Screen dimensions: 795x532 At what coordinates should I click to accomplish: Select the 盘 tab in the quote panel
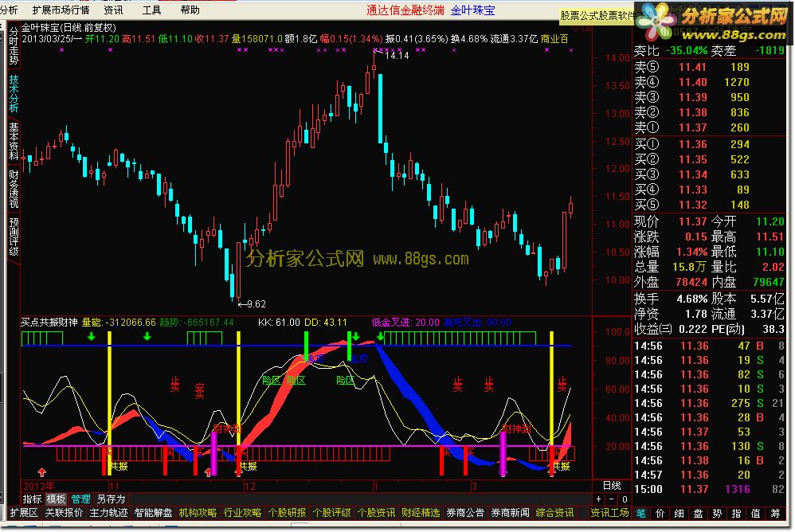pyautogui.click(x=699, y=513)
